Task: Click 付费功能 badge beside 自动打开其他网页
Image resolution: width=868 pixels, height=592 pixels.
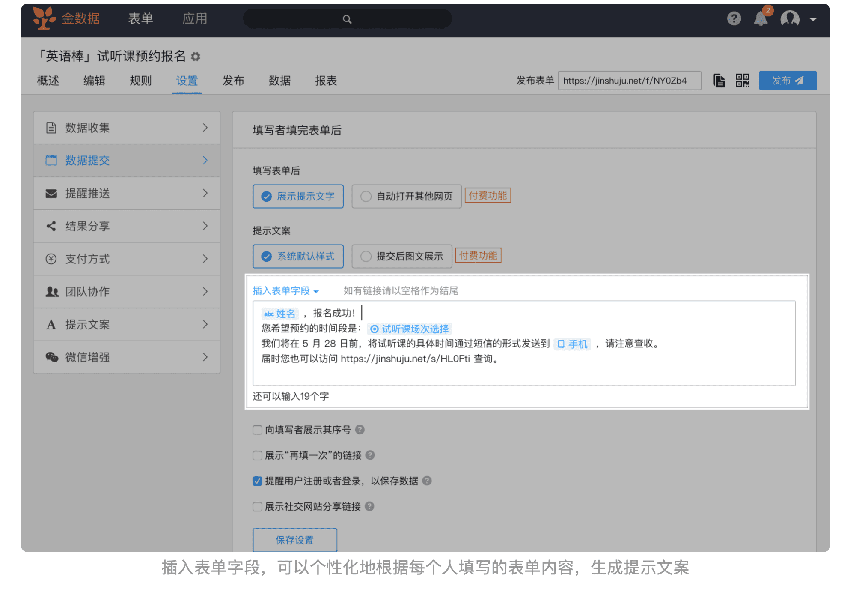Action: coord(488,196)
